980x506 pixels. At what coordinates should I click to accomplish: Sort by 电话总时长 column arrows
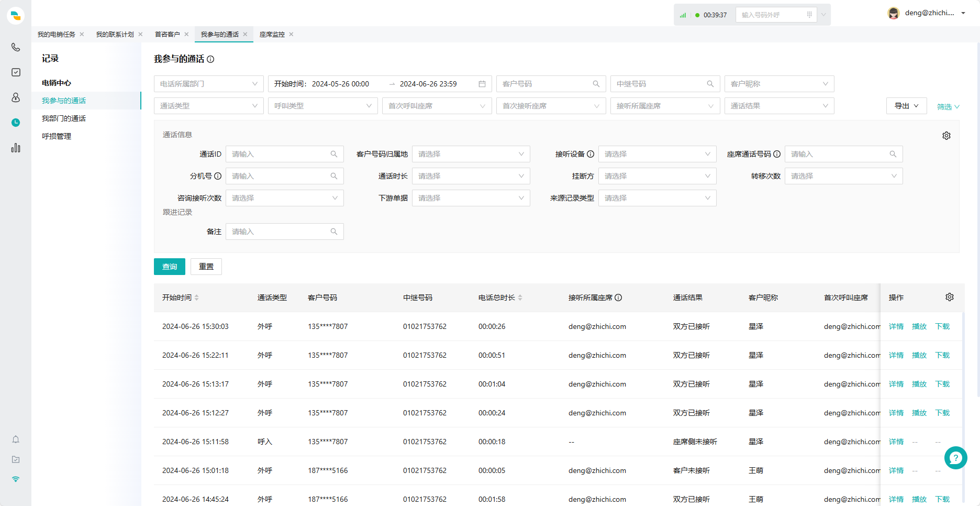point(520,298)
